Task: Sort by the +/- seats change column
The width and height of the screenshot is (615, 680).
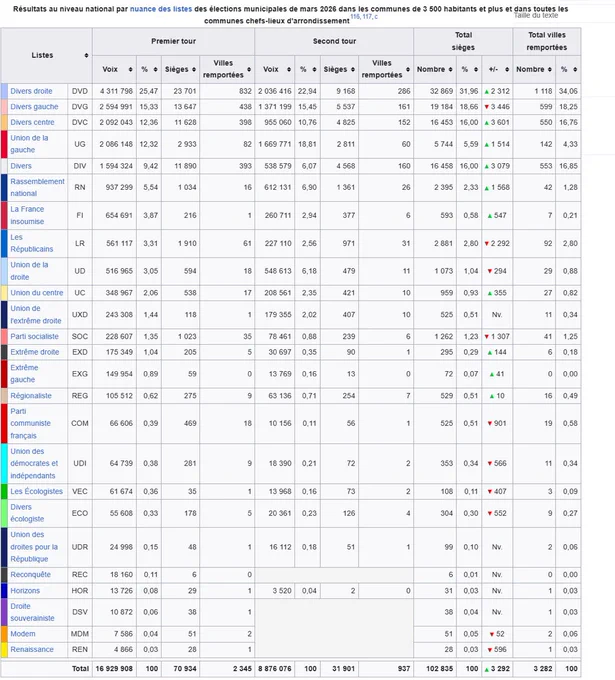Action: click(x=507, y=69)
